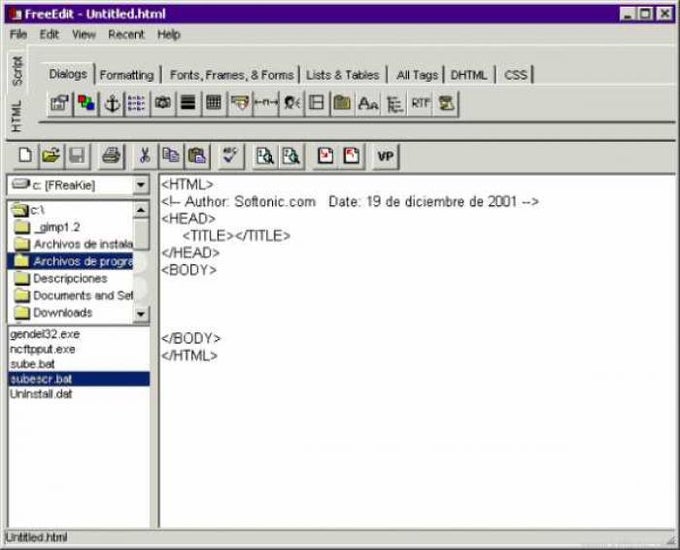
Task: Open the Edit menu
Action: coord(49,35)
